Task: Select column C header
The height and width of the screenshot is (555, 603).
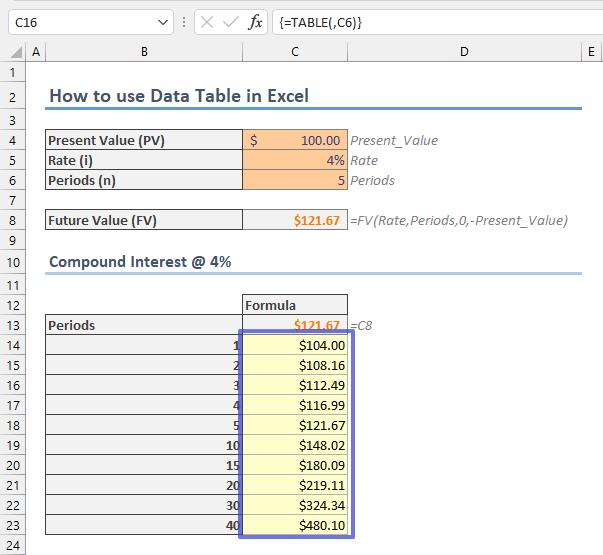Action: [x=295, y=51]
